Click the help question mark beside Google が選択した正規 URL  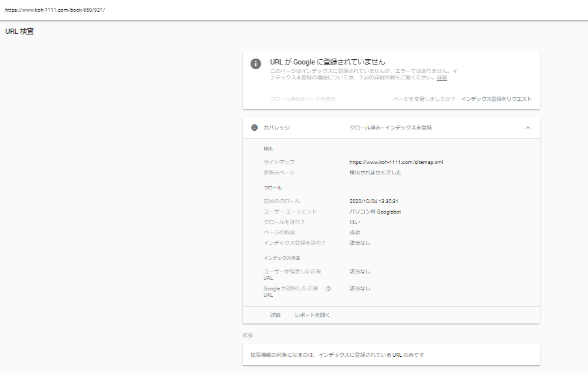tap(328, 289)
